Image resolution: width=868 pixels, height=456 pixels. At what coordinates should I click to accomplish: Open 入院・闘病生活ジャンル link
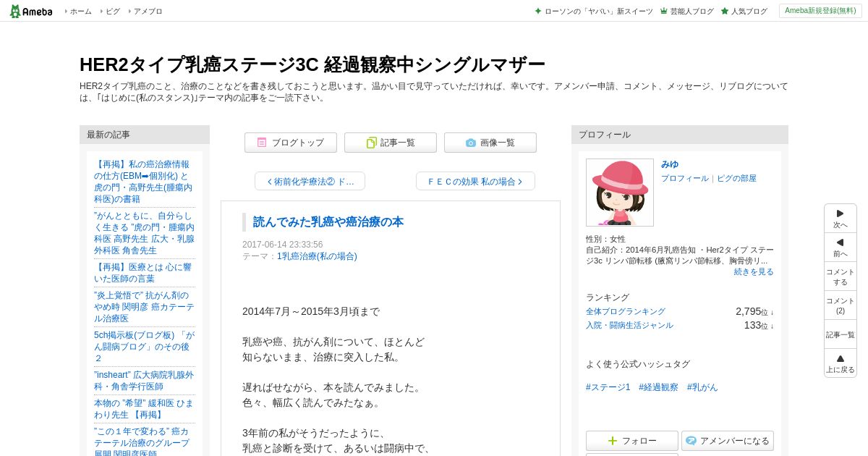pyautogui.click(x=629, y=325)
